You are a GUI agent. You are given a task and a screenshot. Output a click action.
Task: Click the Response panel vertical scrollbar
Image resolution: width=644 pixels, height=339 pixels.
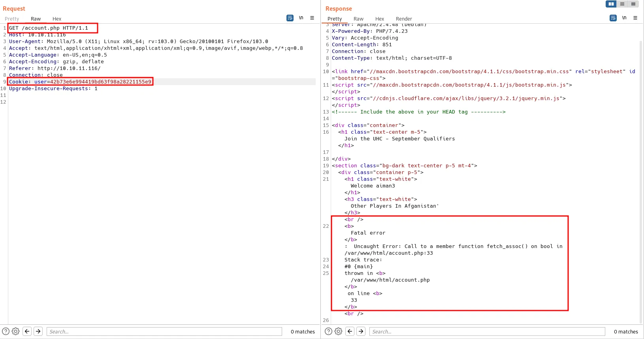pyautogui.click(x=641, y=178)
